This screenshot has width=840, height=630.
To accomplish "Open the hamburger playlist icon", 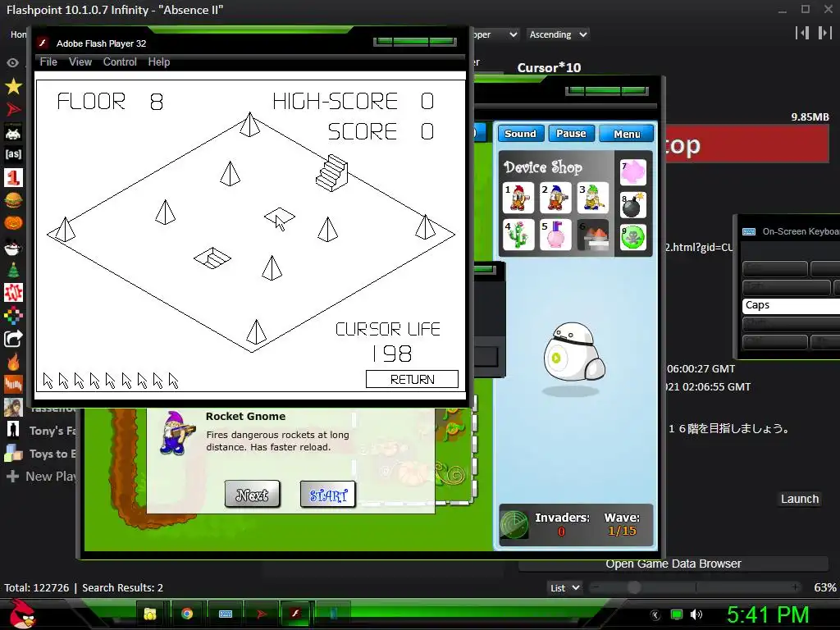I will tap(13, 200).
